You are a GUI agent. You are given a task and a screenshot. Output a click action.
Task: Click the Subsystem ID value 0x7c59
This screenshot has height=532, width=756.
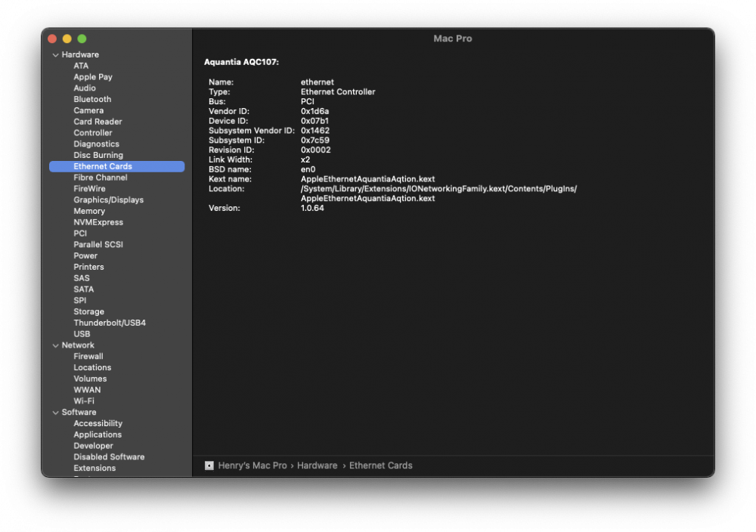click(314, 141)
